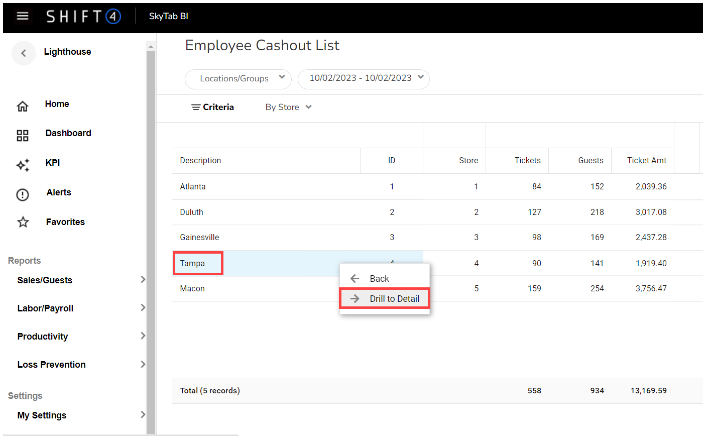Open the By Store dropdown
The width and height of the screenshot is (705, 439).
pyautogui.click(x=288, y=107)
